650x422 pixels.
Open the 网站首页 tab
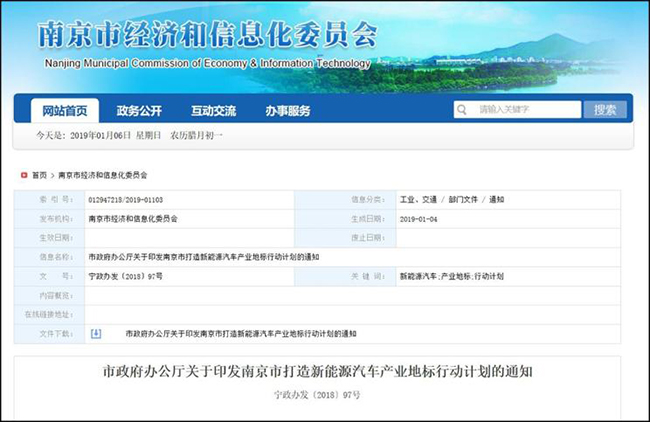58,110
